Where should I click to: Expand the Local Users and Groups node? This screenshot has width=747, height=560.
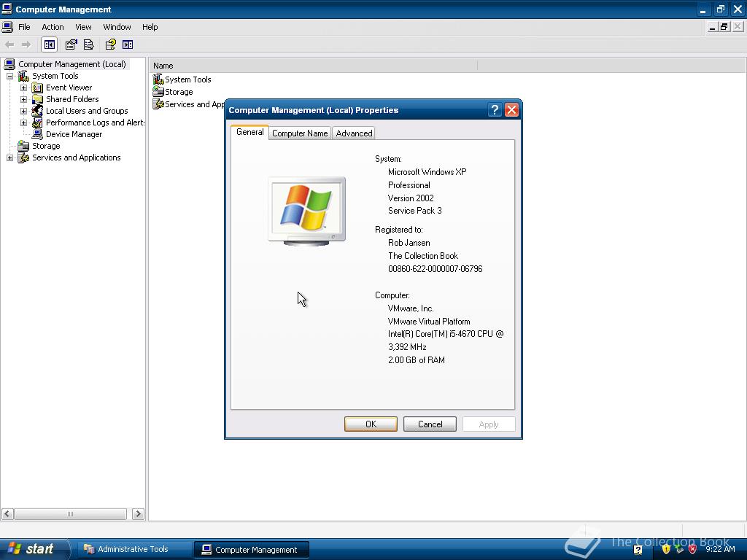pos(23,111)
